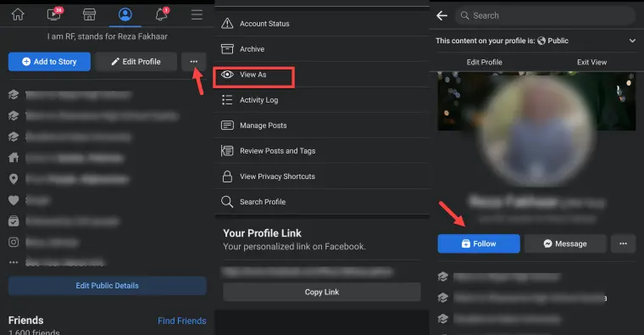This screenshot has height=335, width=644.
Task: Open Activity Log menu entry
Action: 322,100
